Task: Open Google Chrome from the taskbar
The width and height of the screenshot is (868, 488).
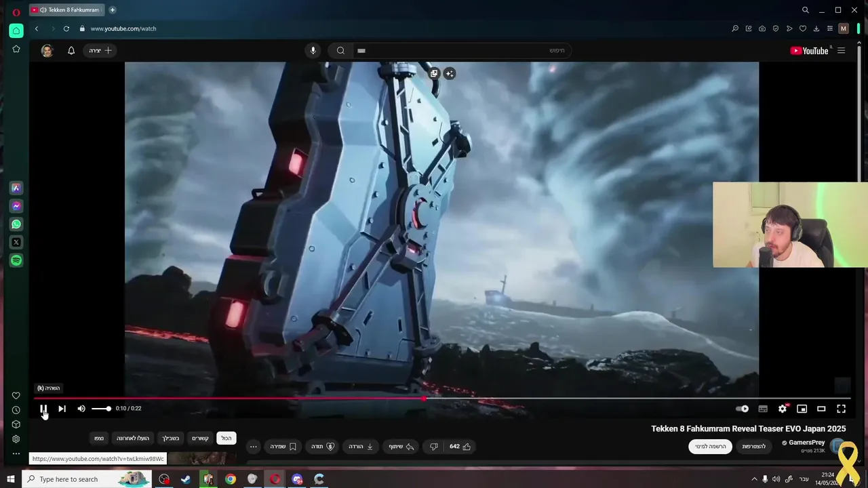Action: (231, 479)
